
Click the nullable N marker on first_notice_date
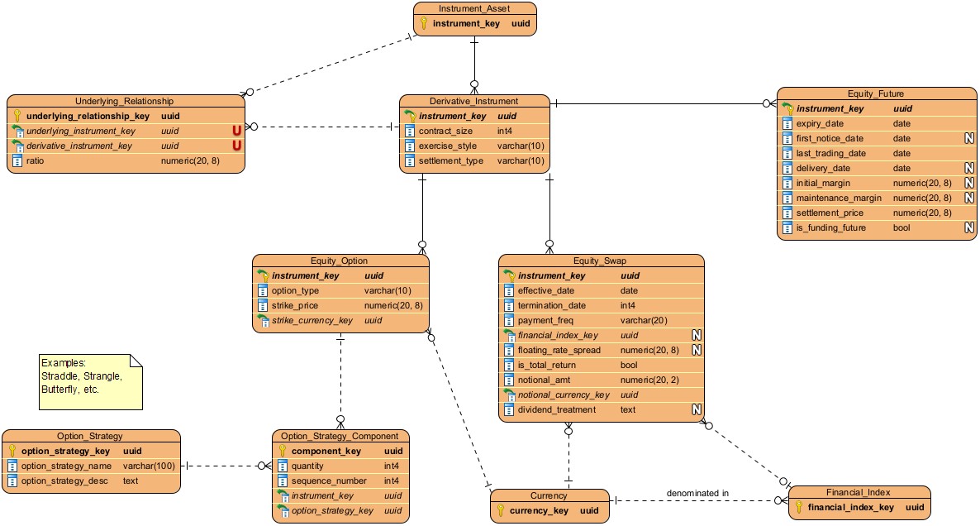[969, 139]
